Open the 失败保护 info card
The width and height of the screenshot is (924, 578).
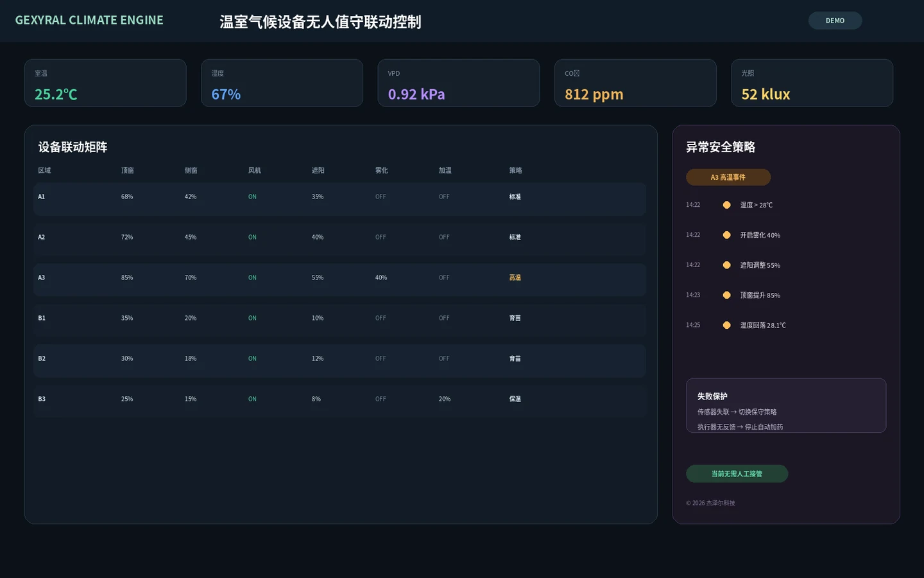(x=786, y=405)
